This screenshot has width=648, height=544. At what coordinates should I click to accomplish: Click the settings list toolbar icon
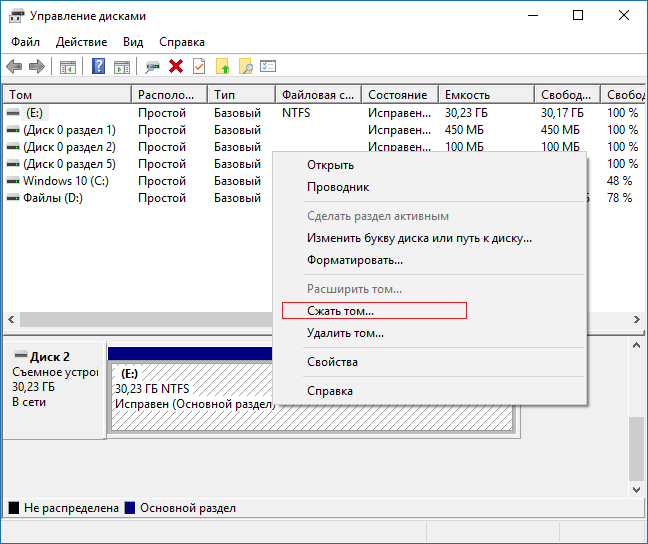tap(268, 66)
